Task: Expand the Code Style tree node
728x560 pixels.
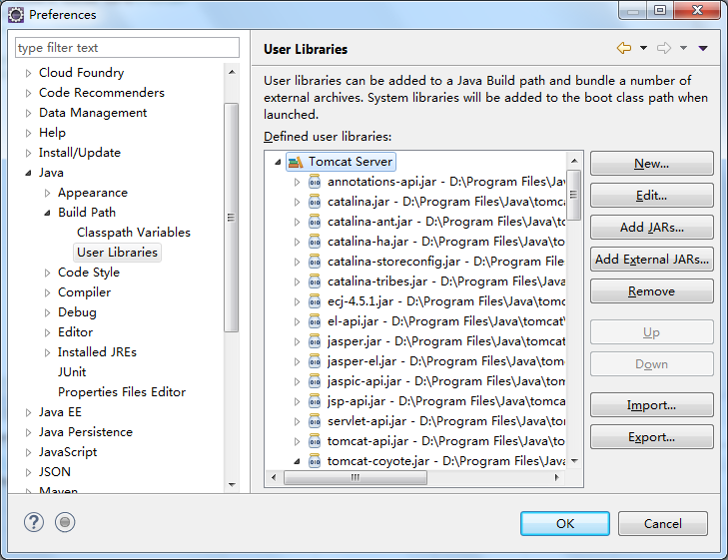Action: pos(48,273)
